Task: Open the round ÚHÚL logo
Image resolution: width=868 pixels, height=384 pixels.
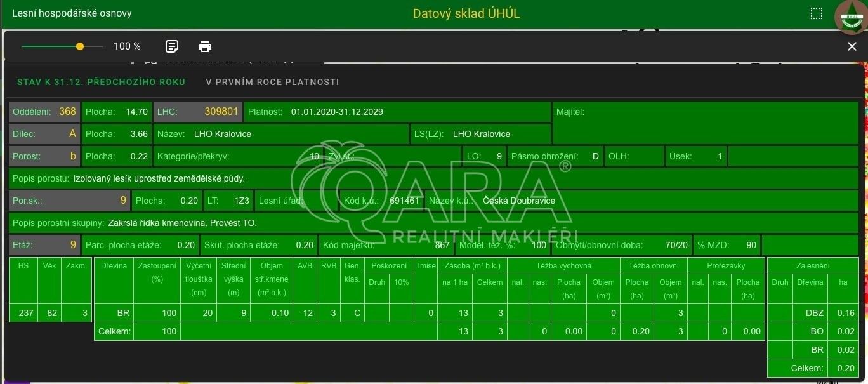Action: (x=850, y=17)
